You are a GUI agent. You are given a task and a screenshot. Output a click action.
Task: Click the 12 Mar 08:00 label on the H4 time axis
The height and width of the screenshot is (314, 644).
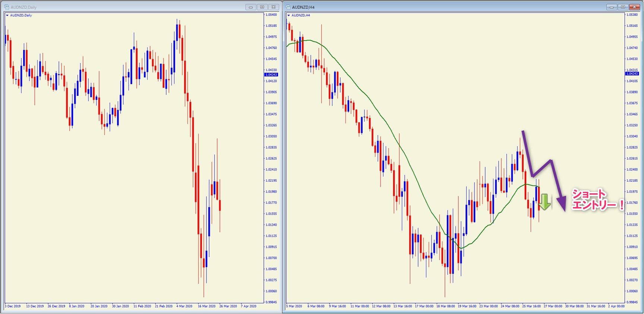click(x=381, y=306)
